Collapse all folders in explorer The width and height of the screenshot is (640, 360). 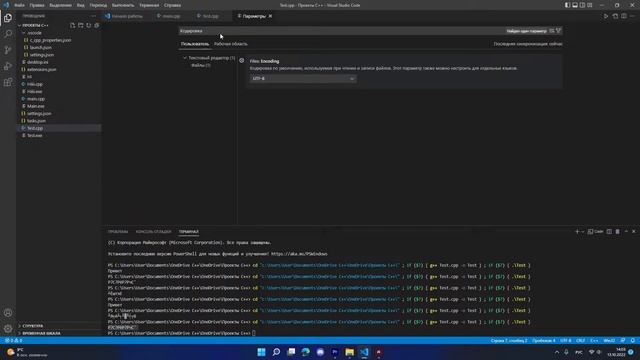(97, 25)
